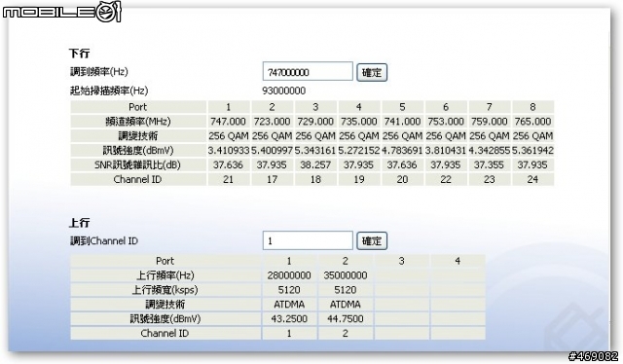Click the 調到Channel ID label
Screen dimensions: 623x364
point(104,240)
